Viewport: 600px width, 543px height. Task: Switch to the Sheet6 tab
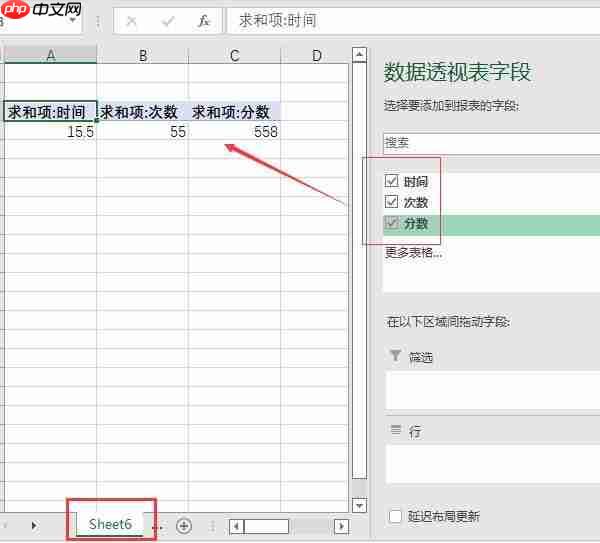pyautogui.click(x=110, y=524)
